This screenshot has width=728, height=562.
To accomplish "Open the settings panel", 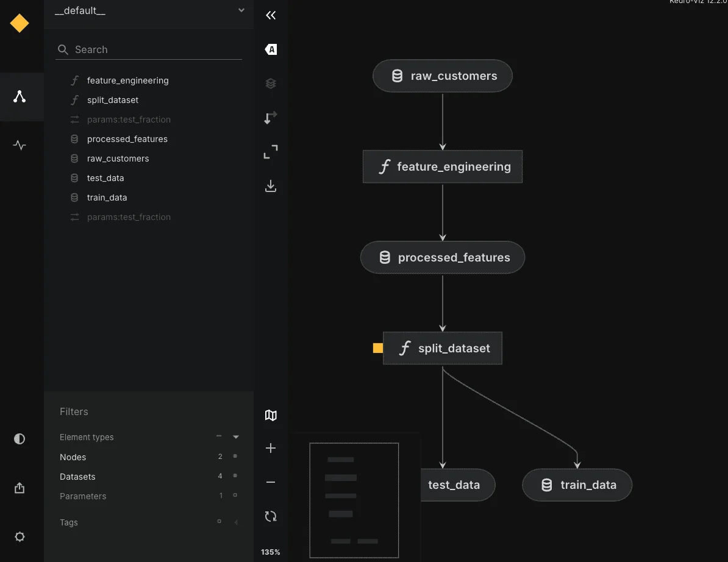I will point(19,537).
